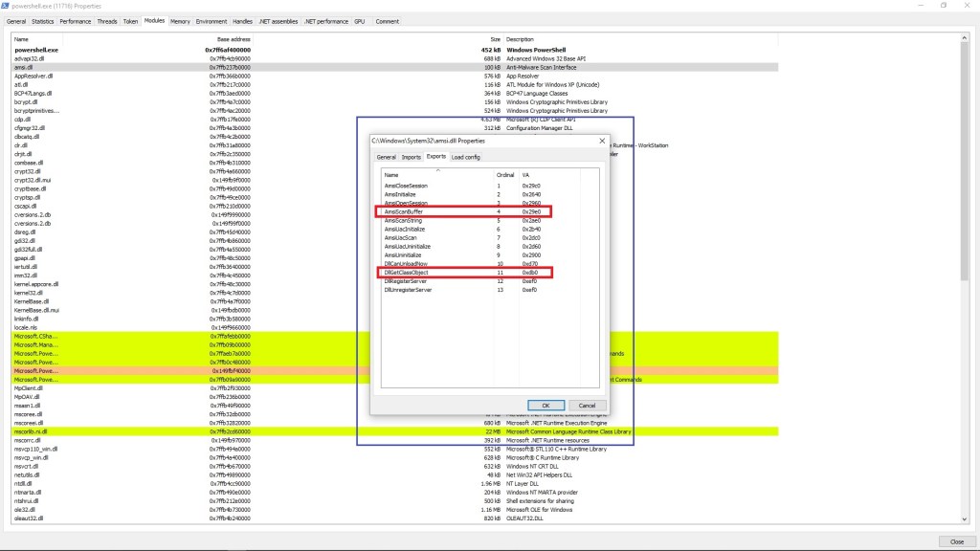Viewport: 980px width, 551px height.
Task: Go to the Load config tab
Action: (466, 157)
